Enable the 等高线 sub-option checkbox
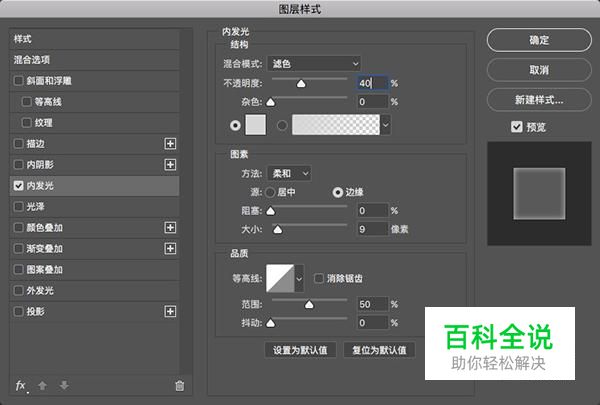Image resolution: width=600 pixels, height=405 pixels. tap(26, 102)
